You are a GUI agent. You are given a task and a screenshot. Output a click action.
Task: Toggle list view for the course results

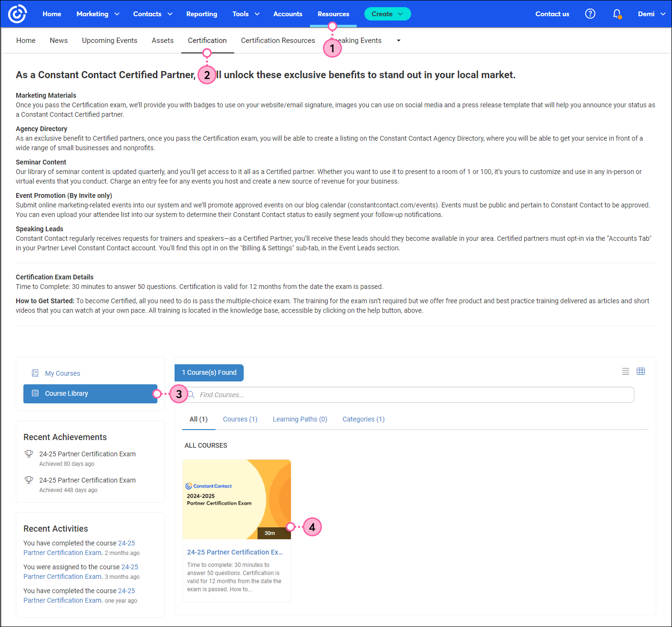point(625,371)
